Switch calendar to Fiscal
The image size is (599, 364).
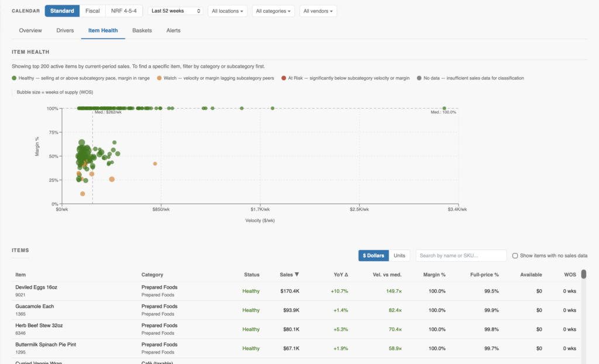pyautogui.click(x=92, y=11)
